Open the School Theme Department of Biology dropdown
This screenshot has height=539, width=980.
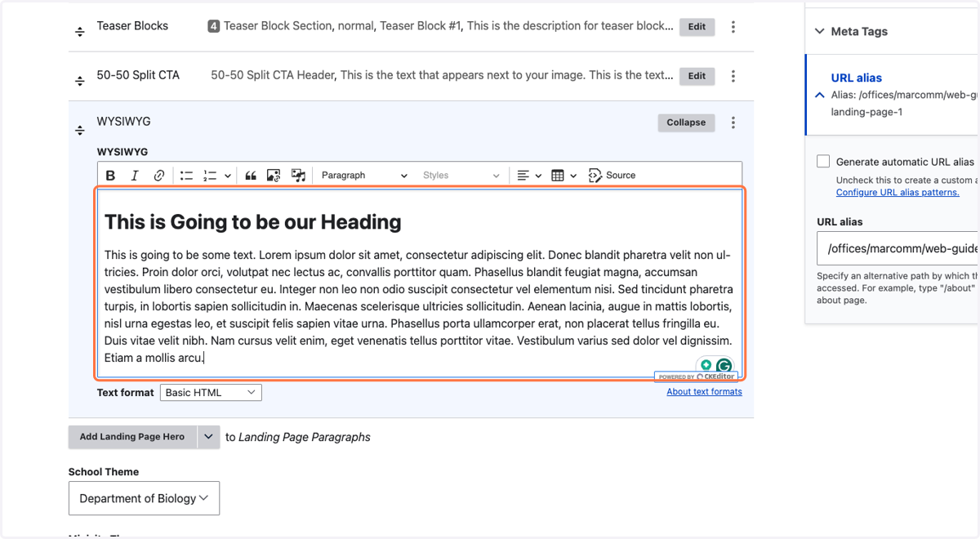click(144, 498)
